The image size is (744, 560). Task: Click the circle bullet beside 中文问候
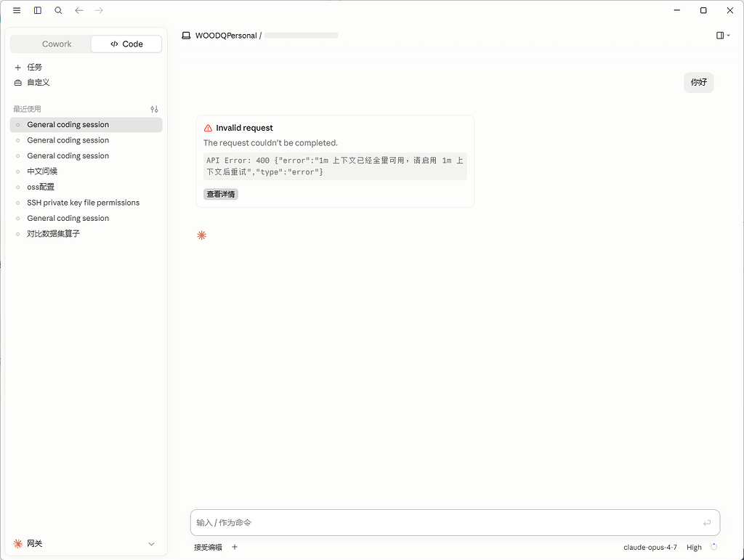(18, 171)
